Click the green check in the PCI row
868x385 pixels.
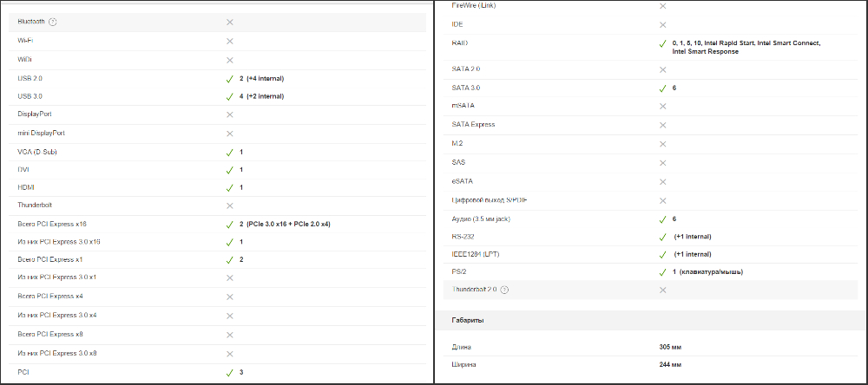(230, 373)
